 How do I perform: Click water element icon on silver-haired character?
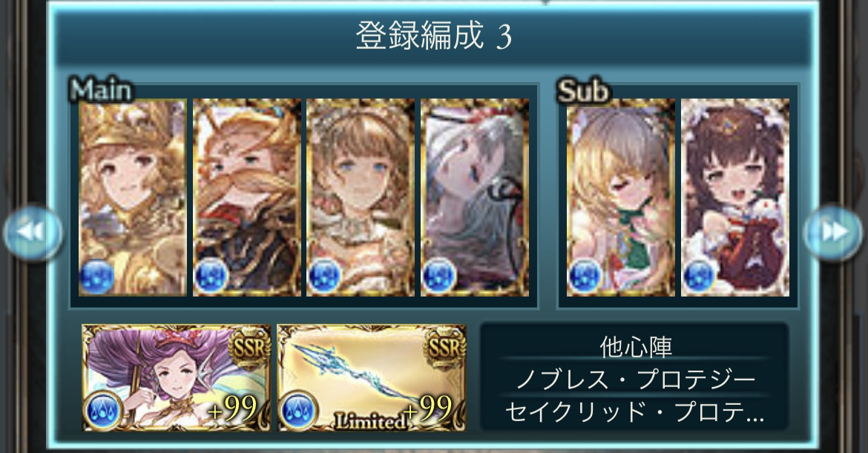[439, 276]
